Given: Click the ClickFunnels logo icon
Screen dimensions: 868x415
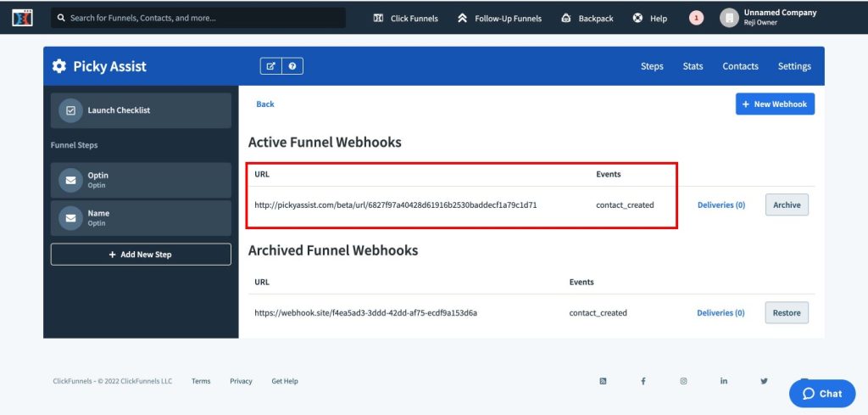Looking at the screenshot, I should click(22, 18).
